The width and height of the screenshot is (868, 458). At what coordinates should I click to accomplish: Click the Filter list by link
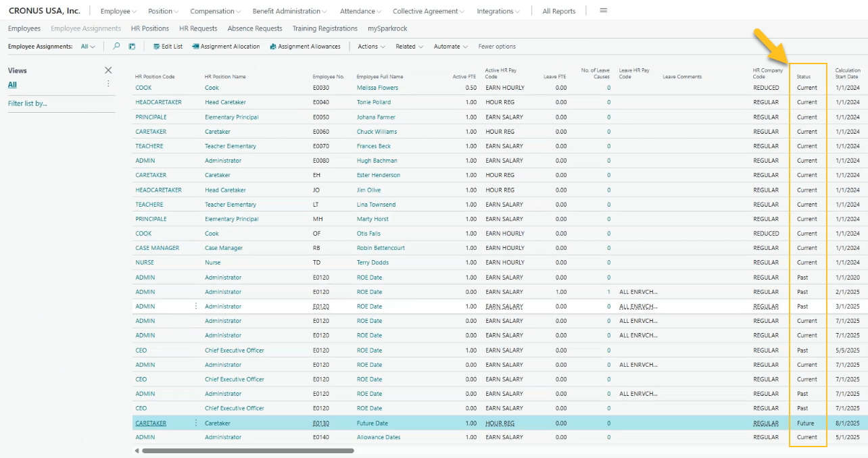(31, 103)
